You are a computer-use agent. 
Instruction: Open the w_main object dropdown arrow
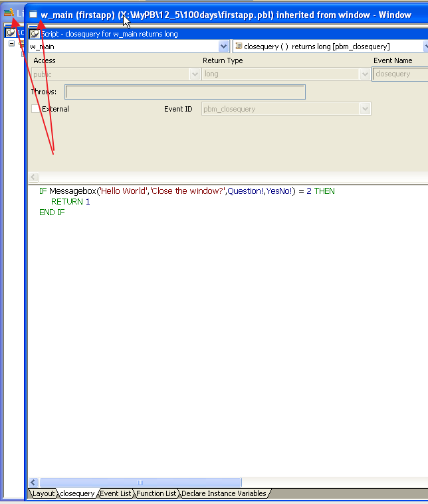[224, 46]
